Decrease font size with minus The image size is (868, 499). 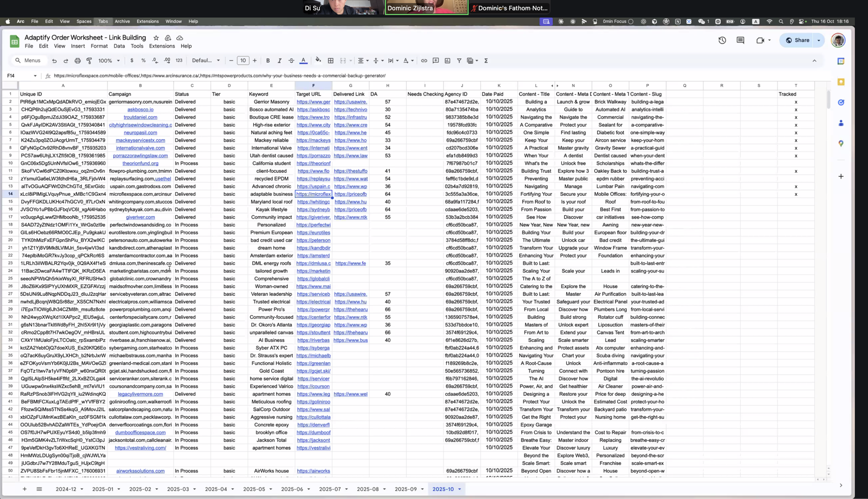(231, 61)
